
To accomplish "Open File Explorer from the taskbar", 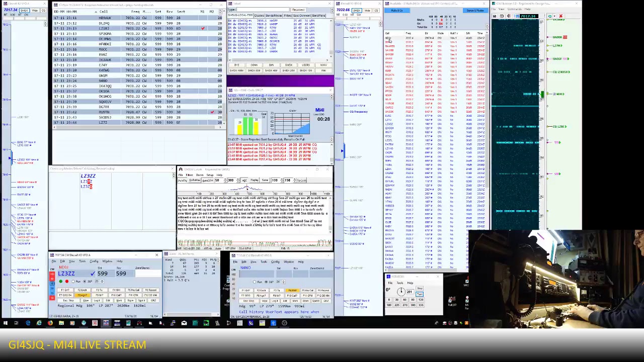I will (61, 323).
